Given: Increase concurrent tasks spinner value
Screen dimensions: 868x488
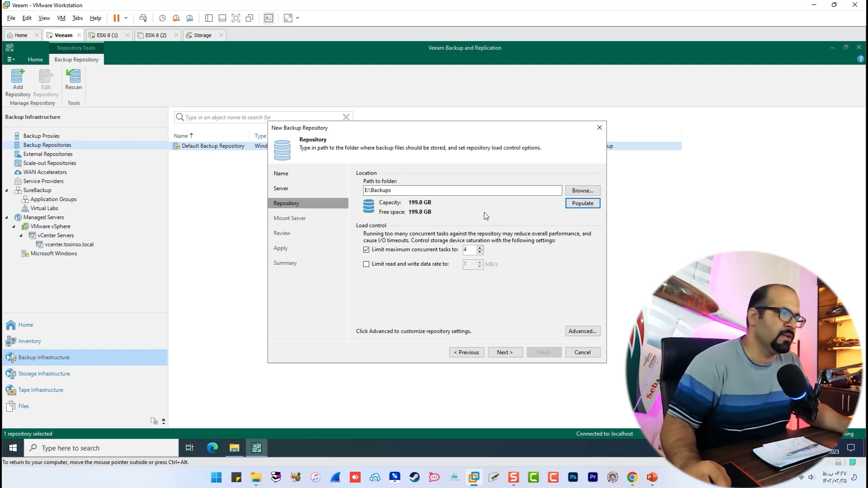Looking at the screenshot, I should 480,247.
